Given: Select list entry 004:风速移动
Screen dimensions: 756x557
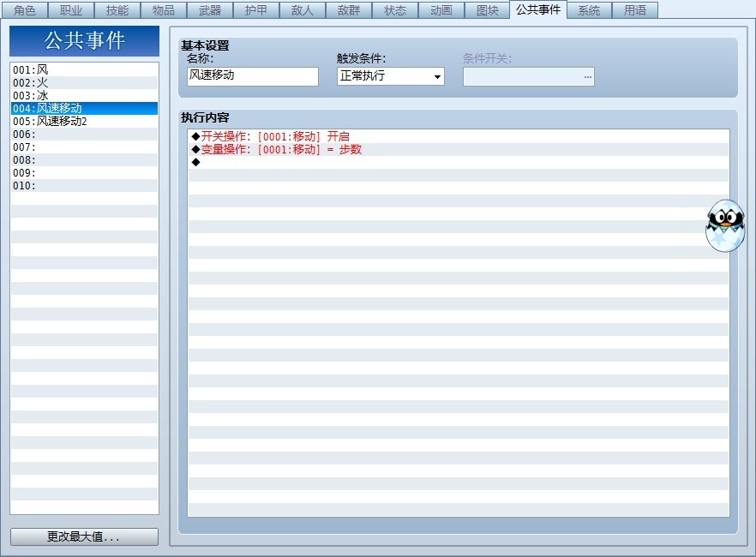Looking at the screenshot, I should 84,108.
